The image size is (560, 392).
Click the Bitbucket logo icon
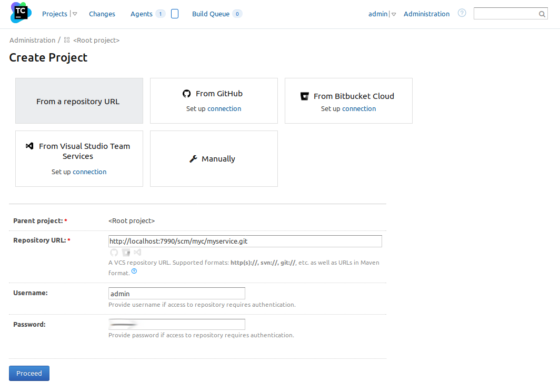(x=304, y=96)
